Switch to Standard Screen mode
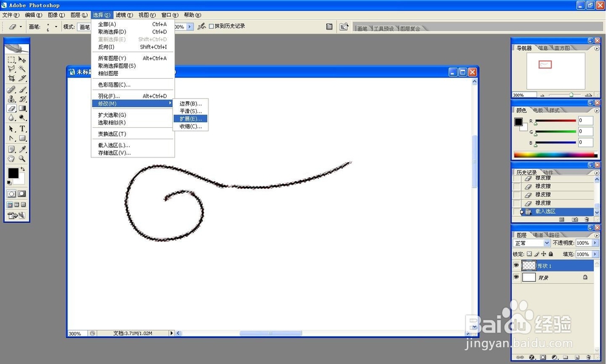The height and width of the screenshot is (364, 606). [x=10, y=205]
